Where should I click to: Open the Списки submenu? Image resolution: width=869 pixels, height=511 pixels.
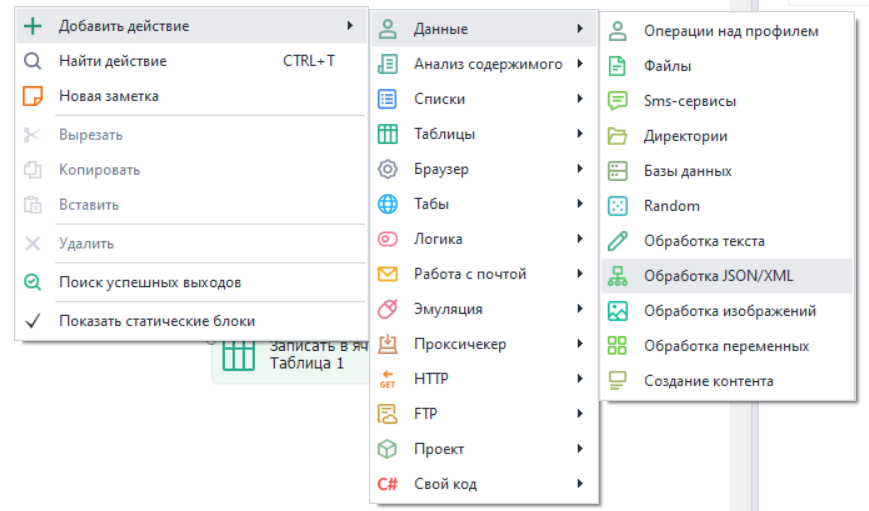coord(439,99)
